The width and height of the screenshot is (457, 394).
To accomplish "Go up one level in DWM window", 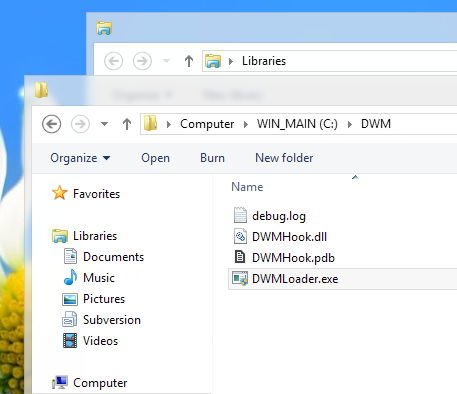I will tap(127, 124).
